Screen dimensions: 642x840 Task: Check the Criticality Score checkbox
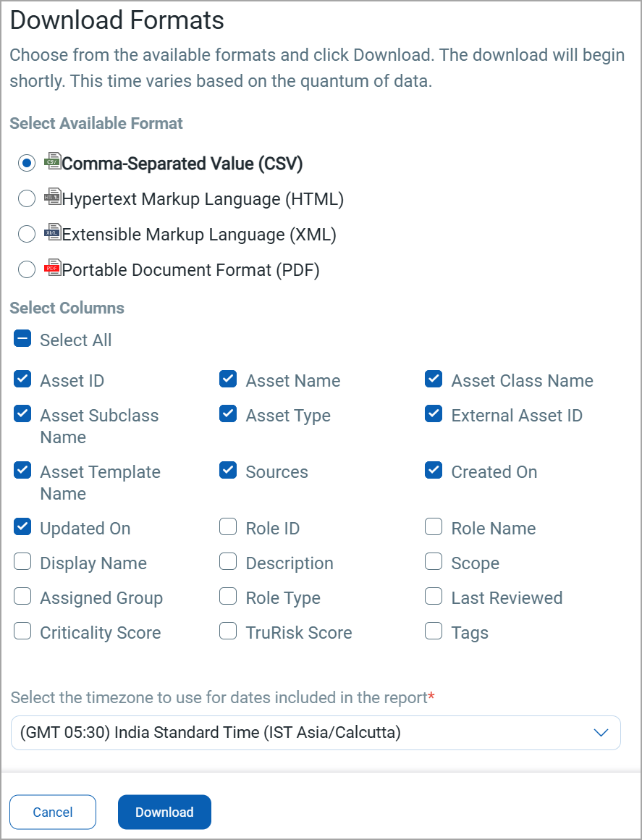click(x=23, y=631)
